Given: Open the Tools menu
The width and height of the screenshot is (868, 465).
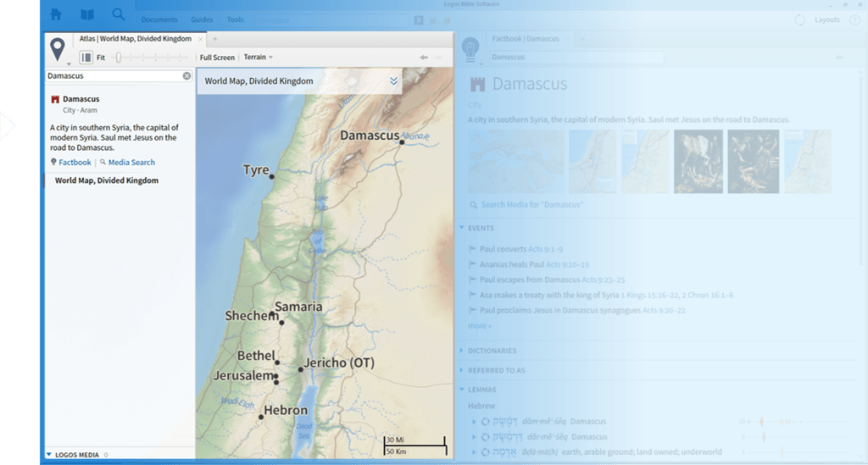Looking at the screenshot, I should point(236,20).
